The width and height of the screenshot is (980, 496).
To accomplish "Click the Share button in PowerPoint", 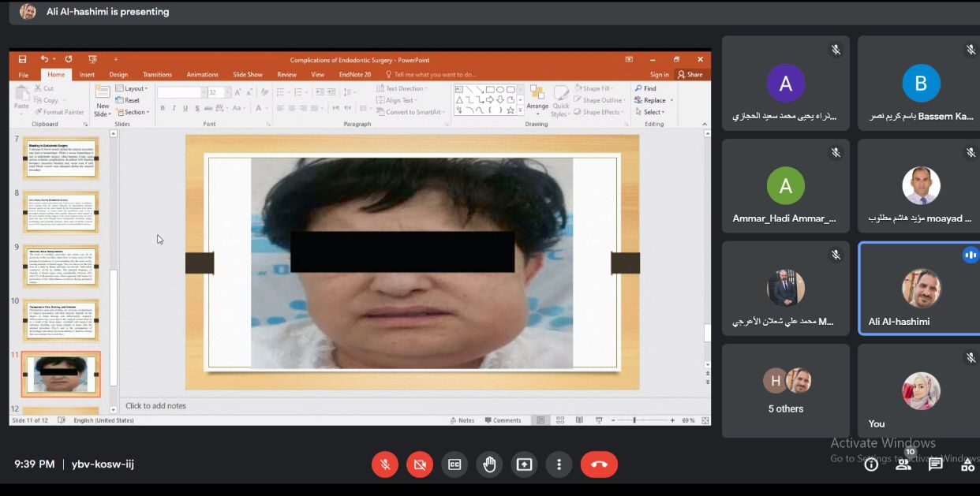I will [x=690, y=75].
